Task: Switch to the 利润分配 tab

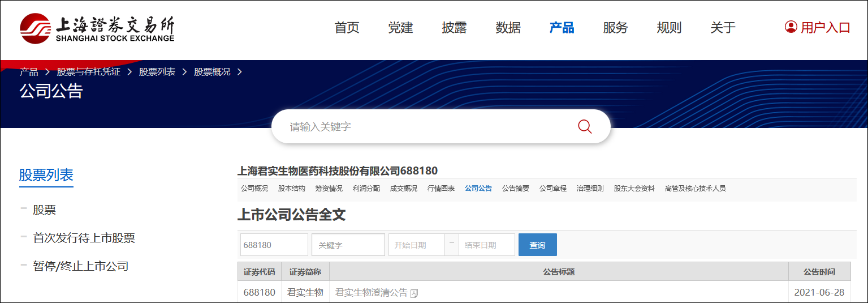Action: click(x=366, y=189)
